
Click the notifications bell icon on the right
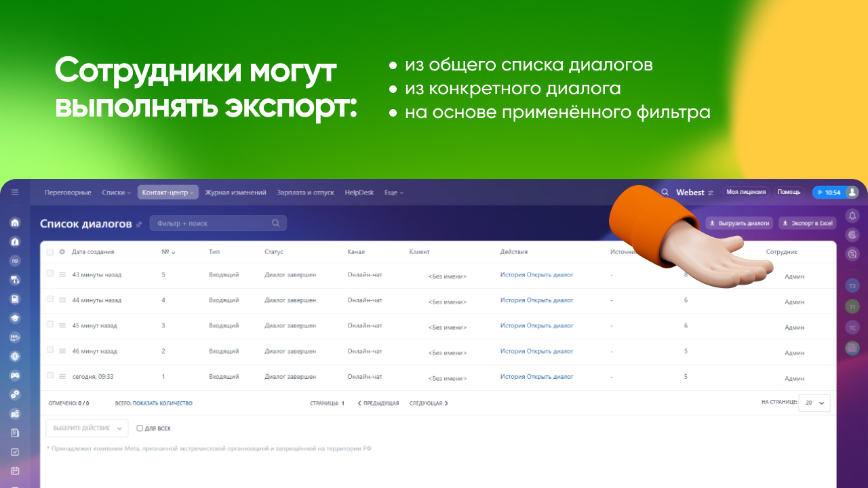(852, 215)
